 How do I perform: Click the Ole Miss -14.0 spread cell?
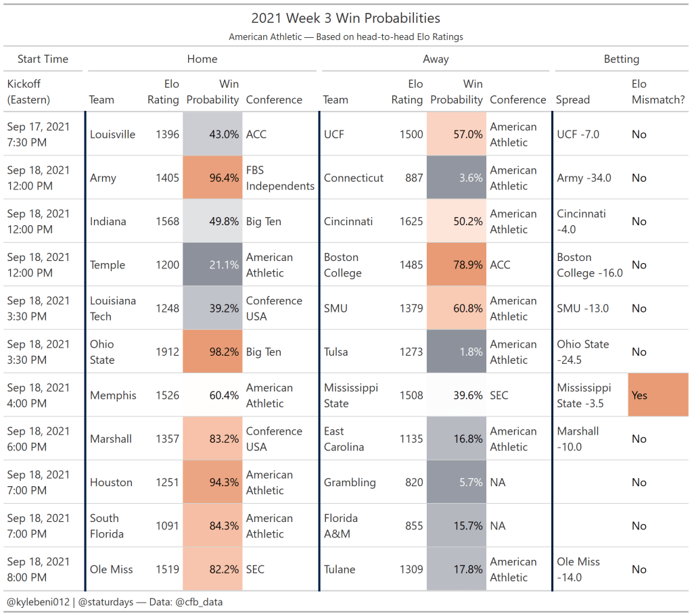578,569
